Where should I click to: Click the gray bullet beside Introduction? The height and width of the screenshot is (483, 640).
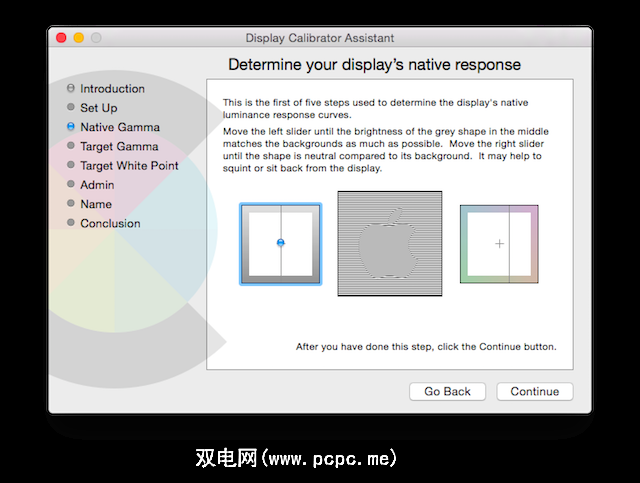[x=71, y=88]
